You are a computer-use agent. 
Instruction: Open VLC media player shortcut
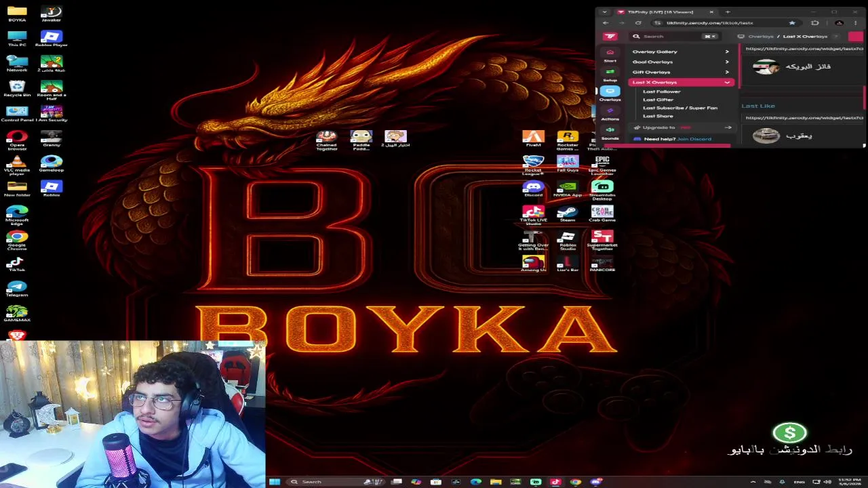(x=17, y=166)
